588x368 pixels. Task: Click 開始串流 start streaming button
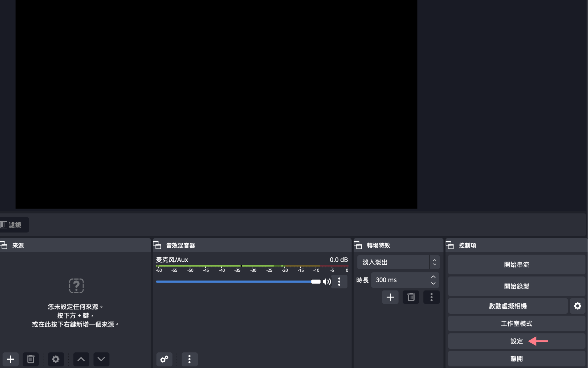coord(516,265)
